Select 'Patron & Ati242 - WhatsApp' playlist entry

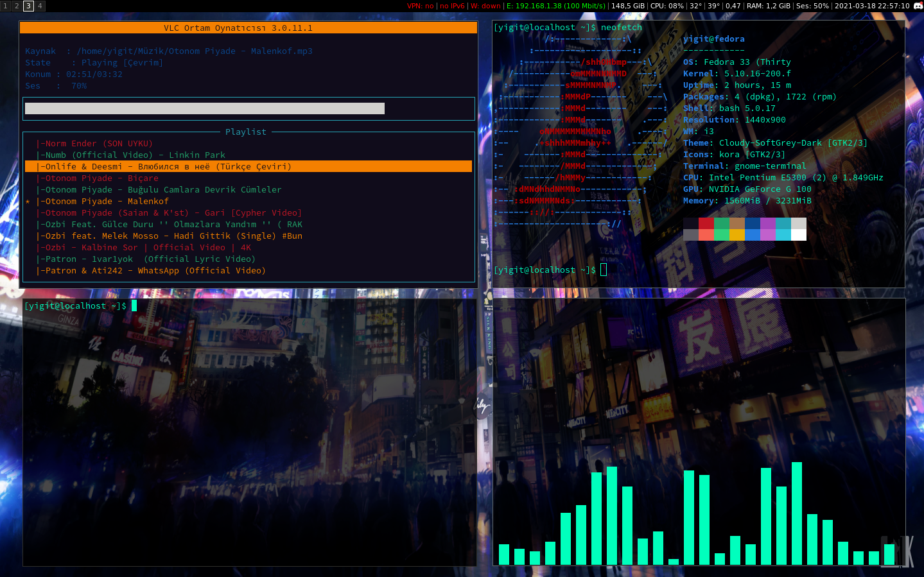pos(151,270)
